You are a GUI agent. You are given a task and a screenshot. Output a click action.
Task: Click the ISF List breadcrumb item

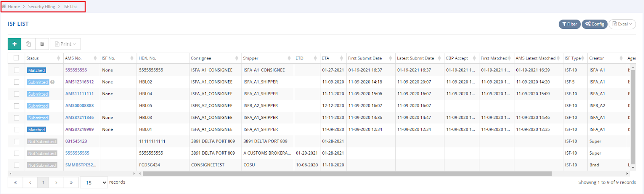coord(70,6)
